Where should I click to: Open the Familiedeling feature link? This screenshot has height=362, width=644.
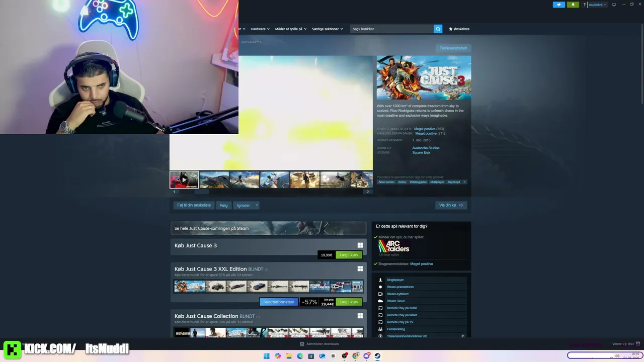[396, 329]
